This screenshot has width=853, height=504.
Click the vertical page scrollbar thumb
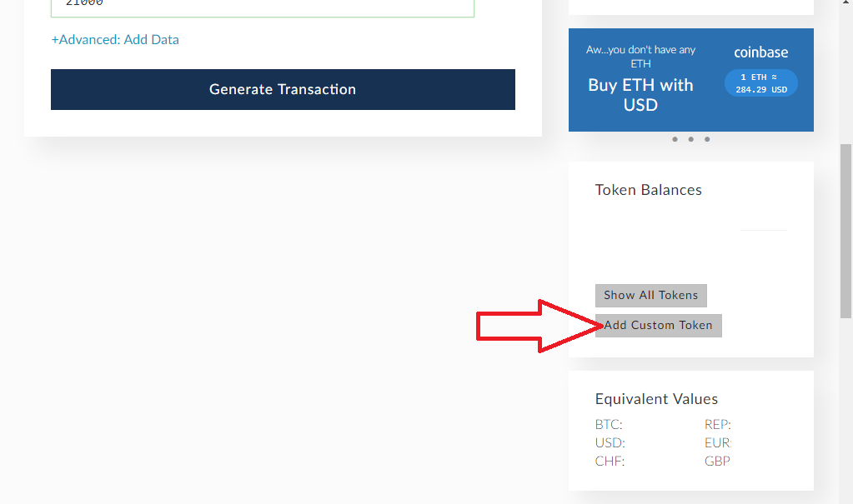[845, 229]
